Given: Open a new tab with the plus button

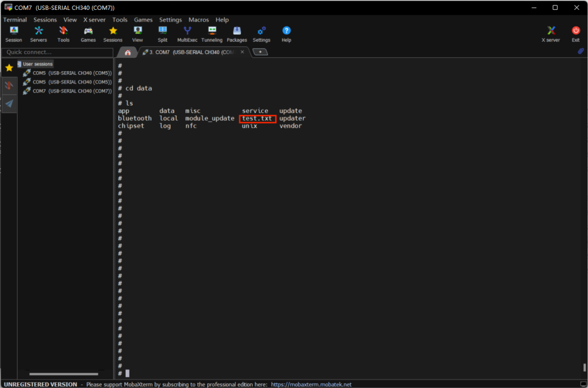Looking at the screenshot, I should [260, 52].
